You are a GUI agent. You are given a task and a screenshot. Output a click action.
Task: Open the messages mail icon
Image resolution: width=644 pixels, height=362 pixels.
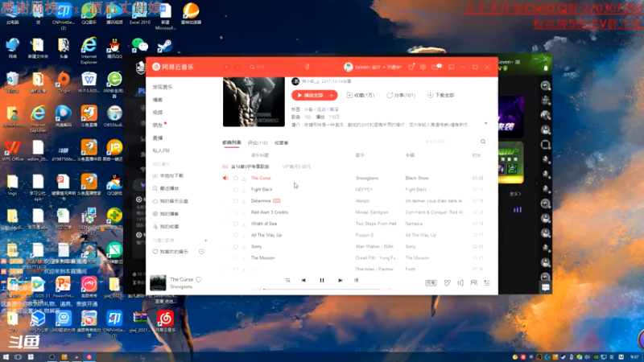pyautogui.click(x=436, y=67)
